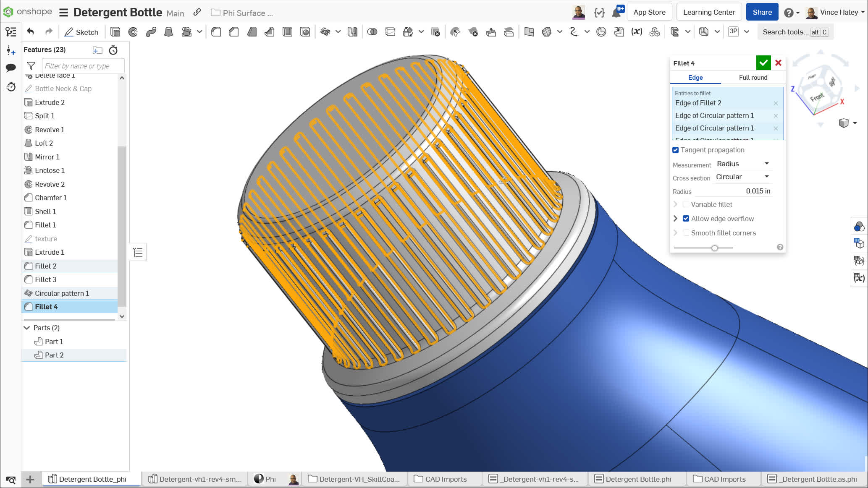868x488 pixels.
Task: Open the Measurement Radius dropdown
Action: point(742,164)
